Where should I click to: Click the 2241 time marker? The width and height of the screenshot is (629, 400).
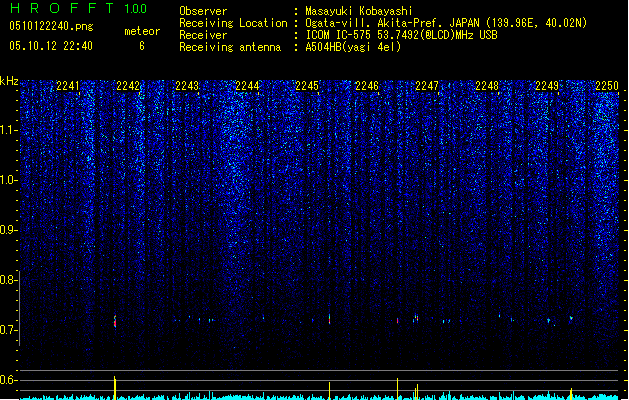click(68, 86)
